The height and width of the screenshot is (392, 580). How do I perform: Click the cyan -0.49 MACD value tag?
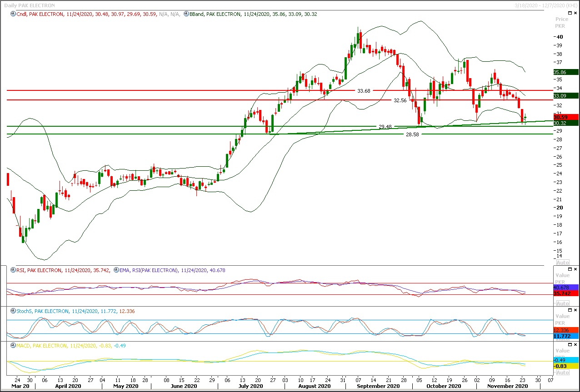tap(565, 360)
